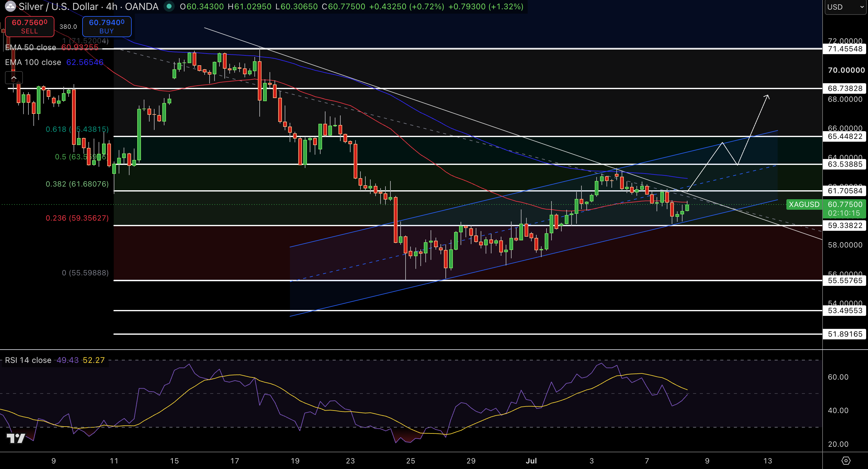Click the 65.44822 price line label

(x=845, y=136)
